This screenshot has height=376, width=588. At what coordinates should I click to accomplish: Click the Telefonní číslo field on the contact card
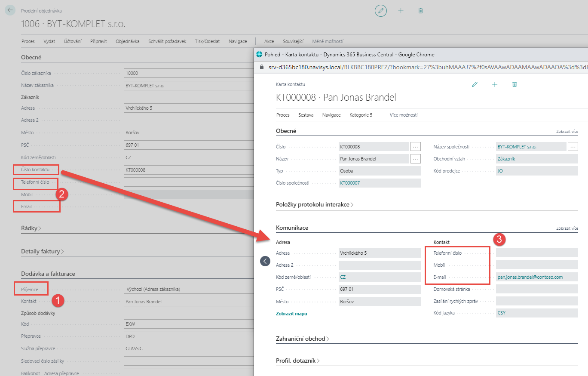click(536, 253)
